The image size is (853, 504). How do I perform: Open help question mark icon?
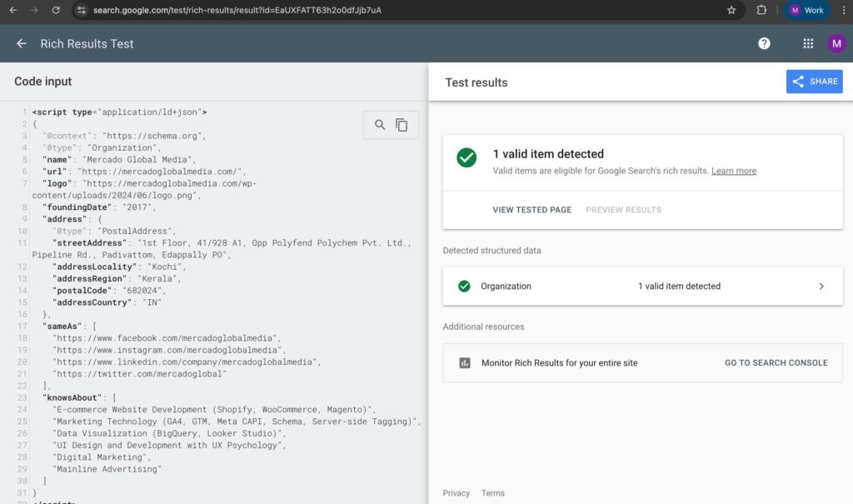(x=764, y=43)
